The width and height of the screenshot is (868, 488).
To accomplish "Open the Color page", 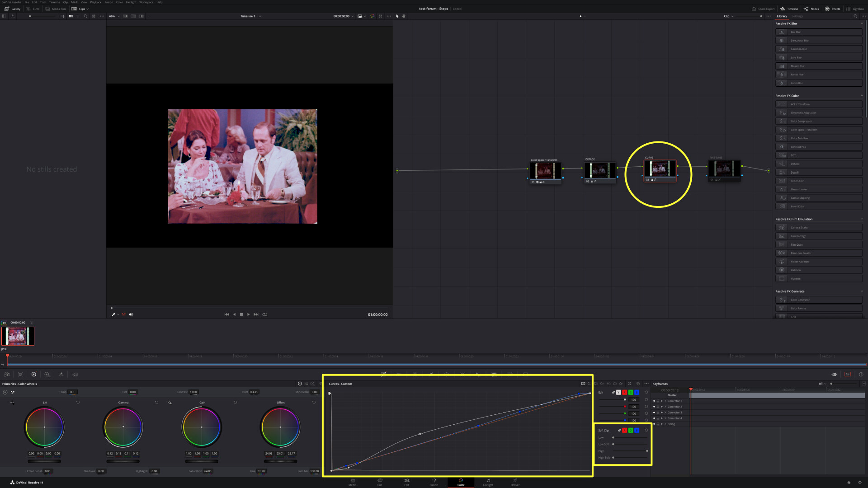I will [461, 482].
